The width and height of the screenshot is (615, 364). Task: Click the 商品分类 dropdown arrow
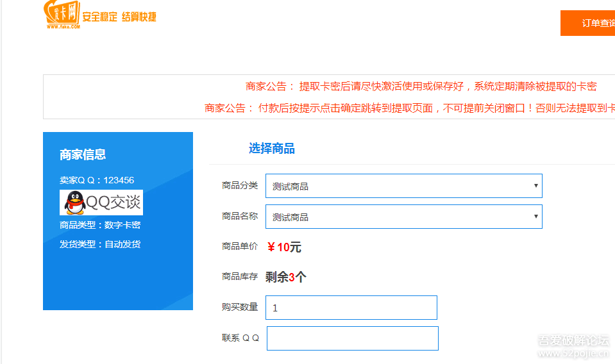click(535, 186)
